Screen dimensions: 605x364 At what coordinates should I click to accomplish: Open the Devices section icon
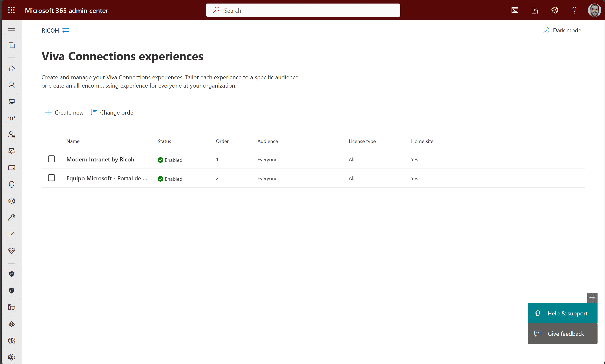[x=12, y=101]
